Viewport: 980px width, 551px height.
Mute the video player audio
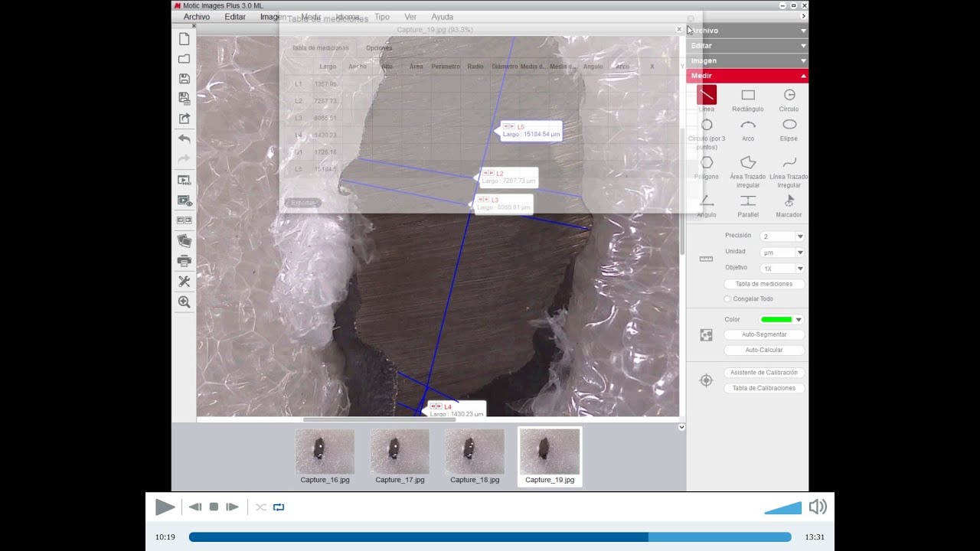point(818,507)
